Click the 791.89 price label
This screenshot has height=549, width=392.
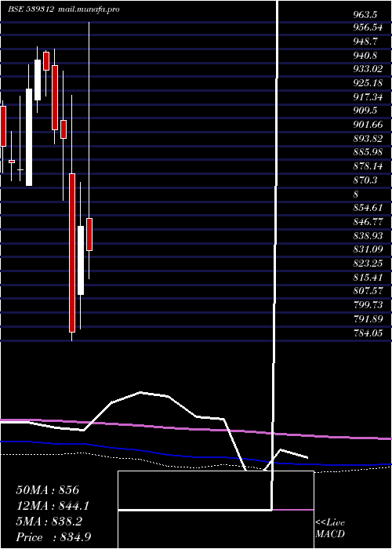coord(368,319)
